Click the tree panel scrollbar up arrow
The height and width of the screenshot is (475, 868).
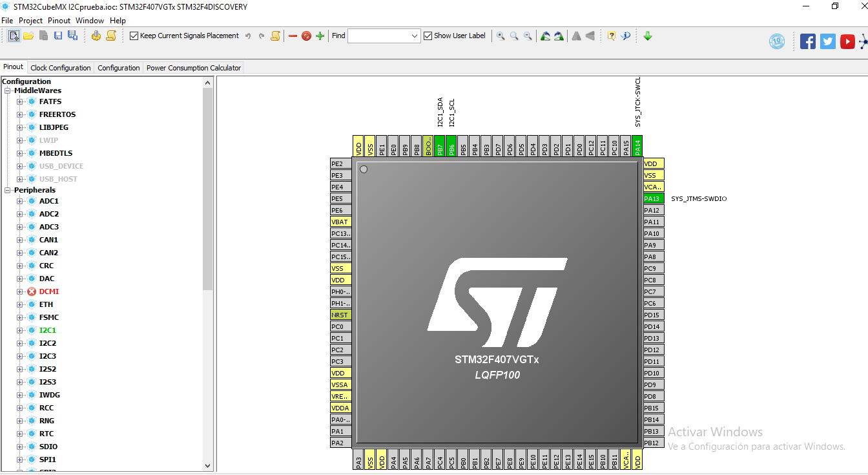pos(208,82)
